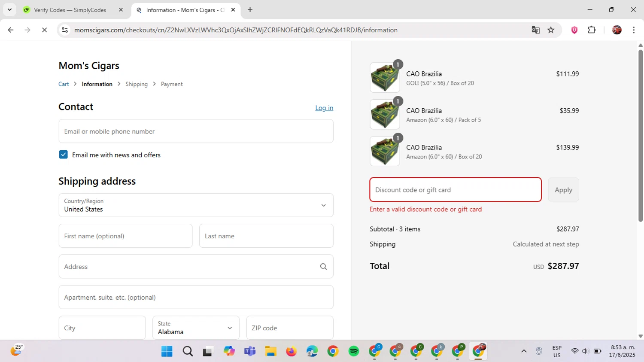
Task: Open the Country/Region dropdown
Action: [x=196, y=205]
